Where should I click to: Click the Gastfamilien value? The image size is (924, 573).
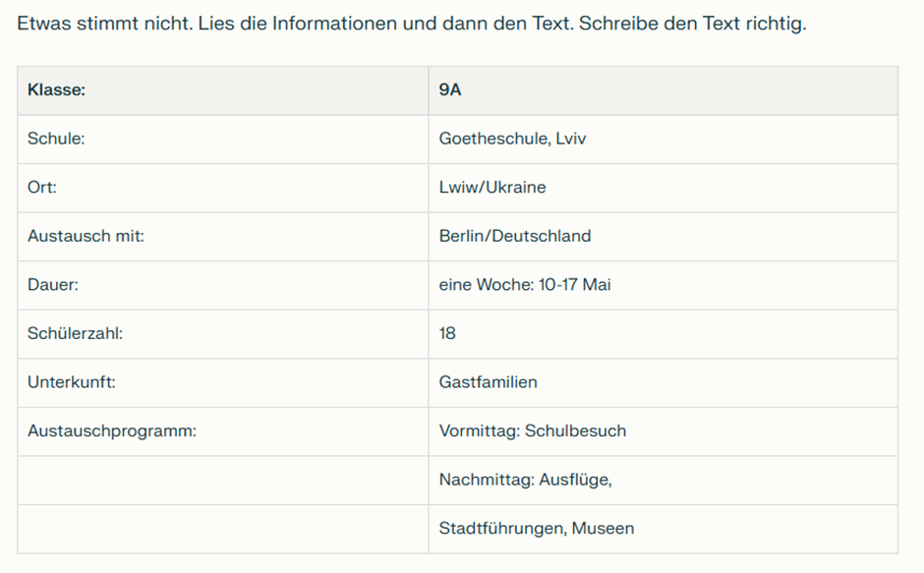pos(488,382)
